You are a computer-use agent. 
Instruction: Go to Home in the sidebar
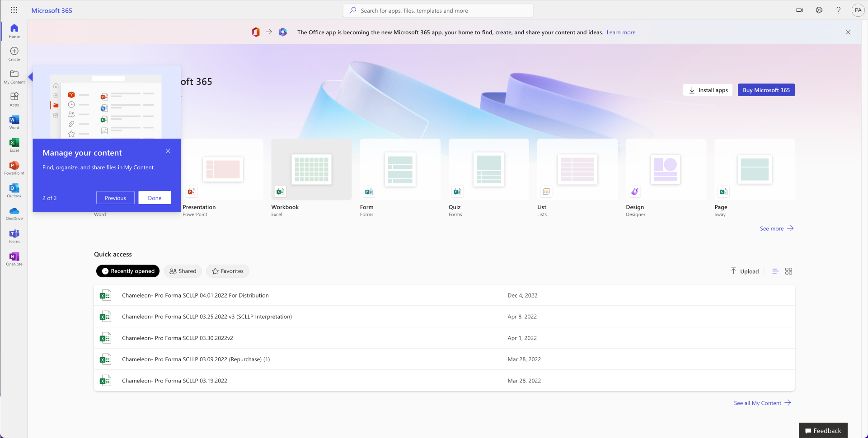coord(14,31)
